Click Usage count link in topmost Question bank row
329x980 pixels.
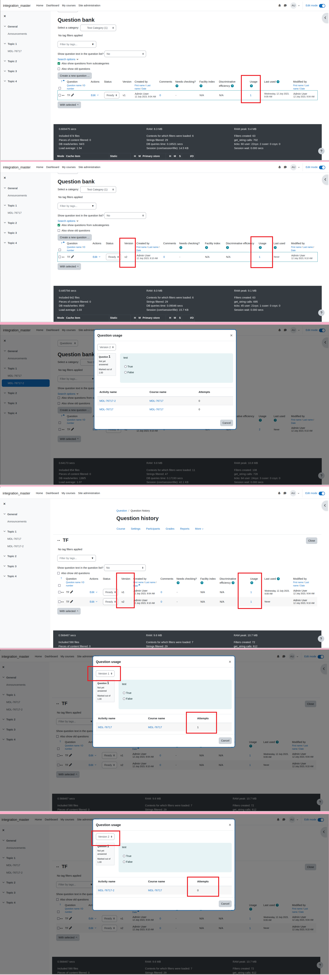click(251, 95)
